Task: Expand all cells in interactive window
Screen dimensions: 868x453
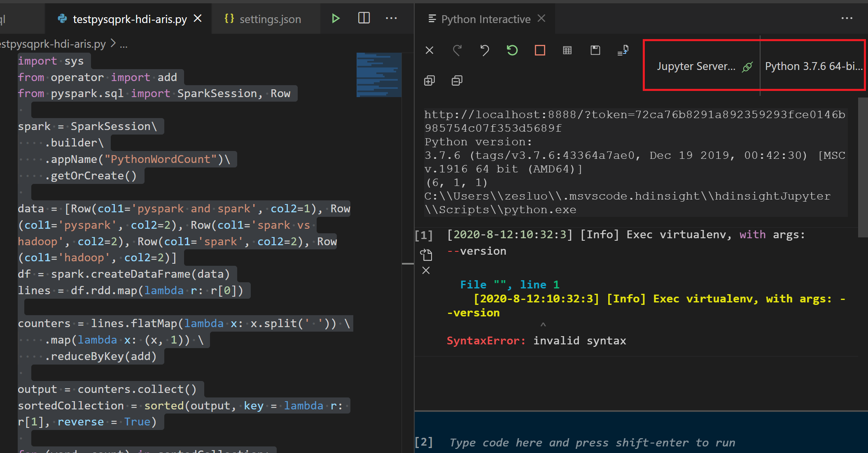Action: [429, 80]
